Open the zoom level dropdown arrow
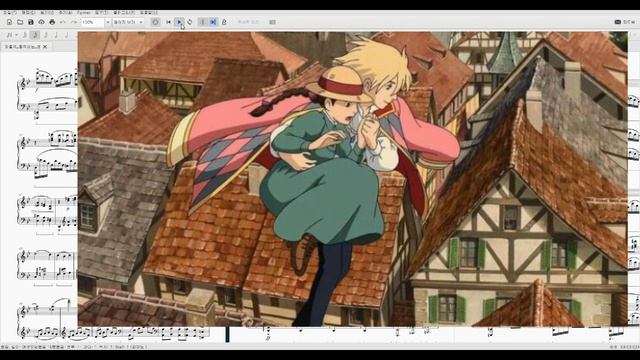Image resolution: width=640 pixels, height=360 pixels. 108,22
